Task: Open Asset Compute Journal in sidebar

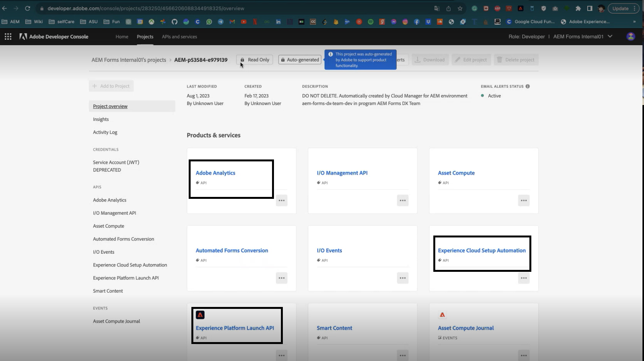Action: (x=117, y=321)
